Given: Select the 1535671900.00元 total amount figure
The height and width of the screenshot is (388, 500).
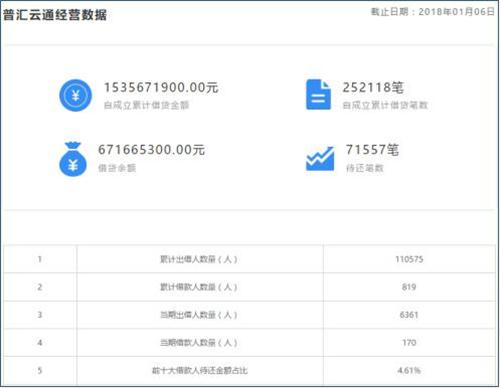Looking at the screenshot, I should 161,88.
